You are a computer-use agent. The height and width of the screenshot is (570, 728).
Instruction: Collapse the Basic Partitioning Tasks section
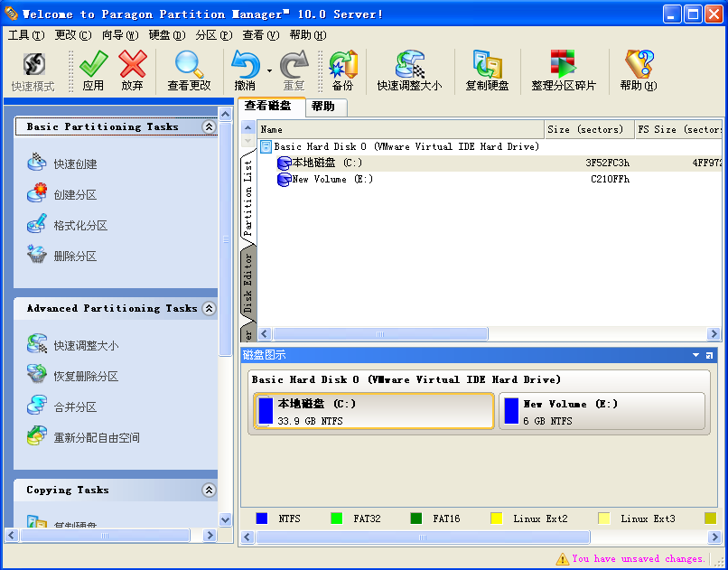(209, 126)
